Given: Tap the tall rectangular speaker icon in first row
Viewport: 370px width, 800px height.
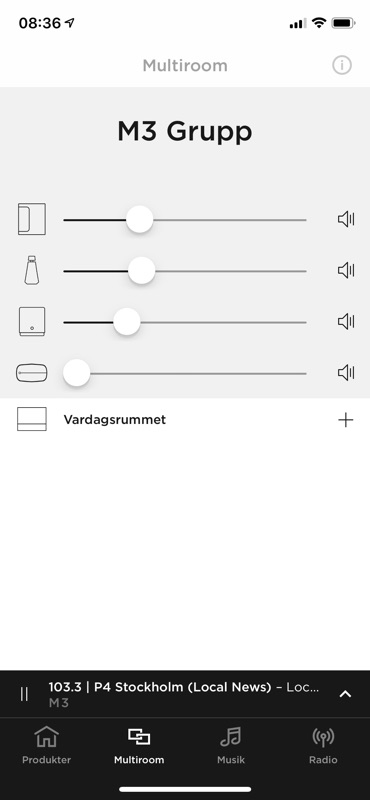Looking at the screenshot, I should coord(32,219).
